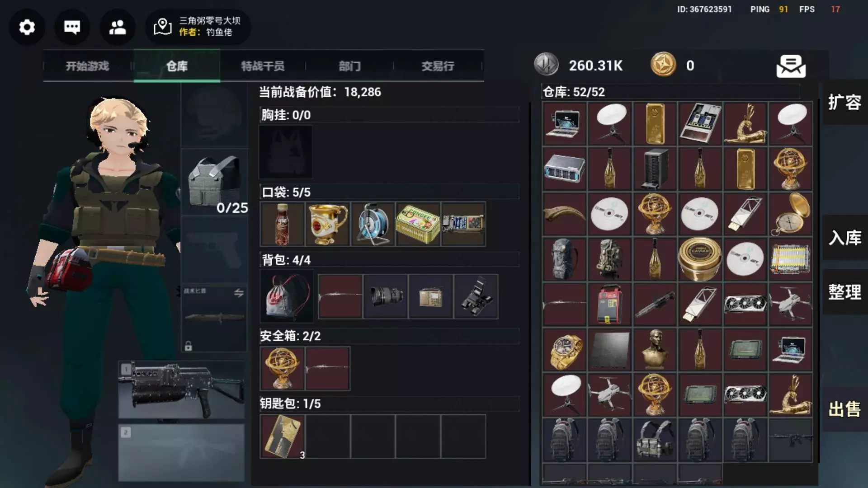Viewport: 868px width, 488px height.
Task: Select the key card in 钥匙包
Action: (x=283, y=436)
